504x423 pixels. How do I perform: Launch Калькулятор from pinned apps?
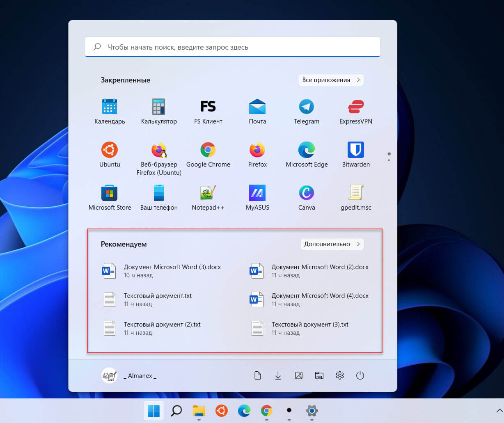[159, 112]
